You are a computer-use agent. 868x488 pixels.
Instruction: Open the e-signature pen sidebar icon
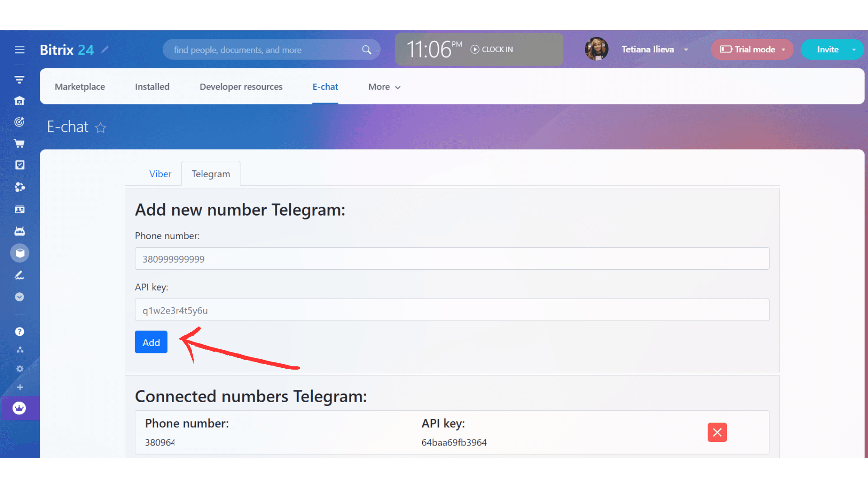click(19, 275)
